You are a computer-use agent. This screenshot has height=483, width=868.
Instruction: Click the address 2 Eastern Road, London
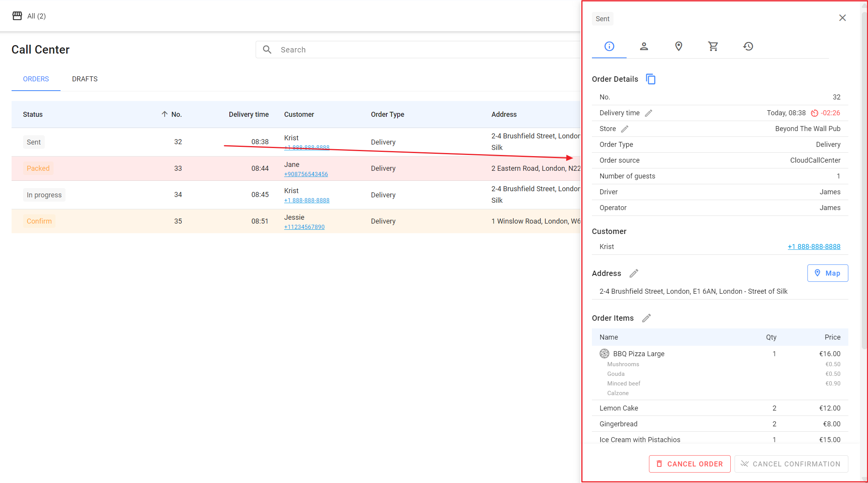coord(536,168)
